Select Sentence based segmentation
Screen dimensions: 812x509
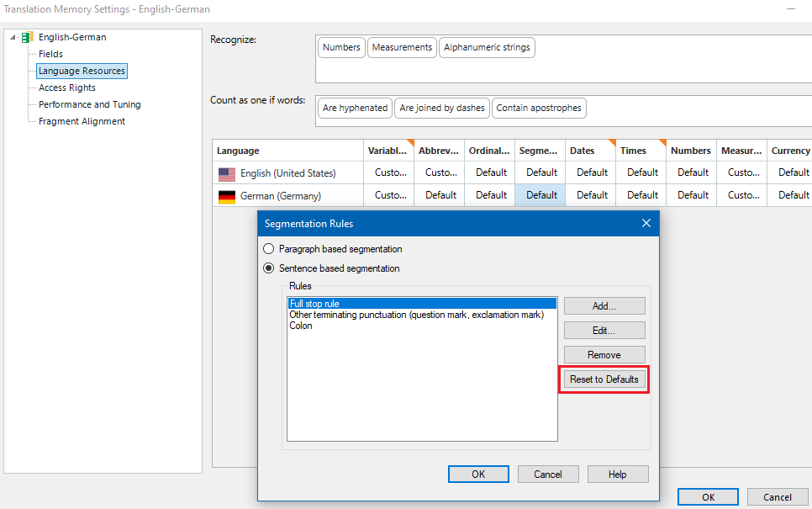pos(269,267)
